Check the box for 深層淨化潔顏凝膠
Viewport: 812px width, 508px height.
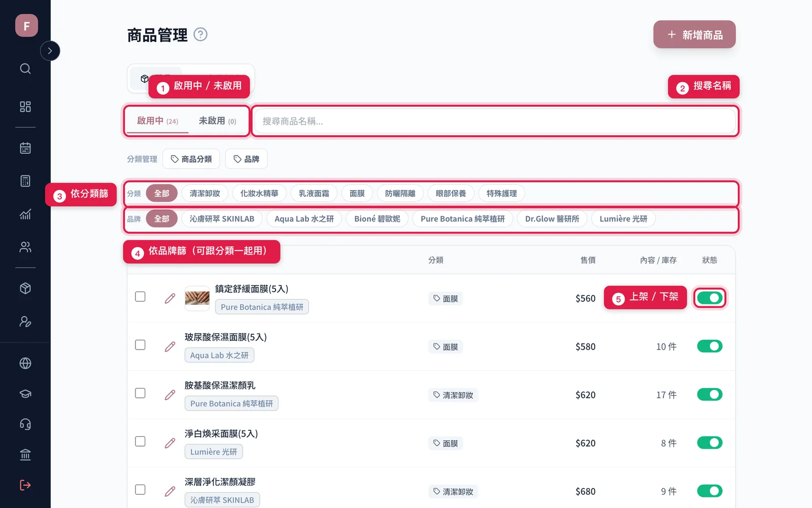coord(140,490)
